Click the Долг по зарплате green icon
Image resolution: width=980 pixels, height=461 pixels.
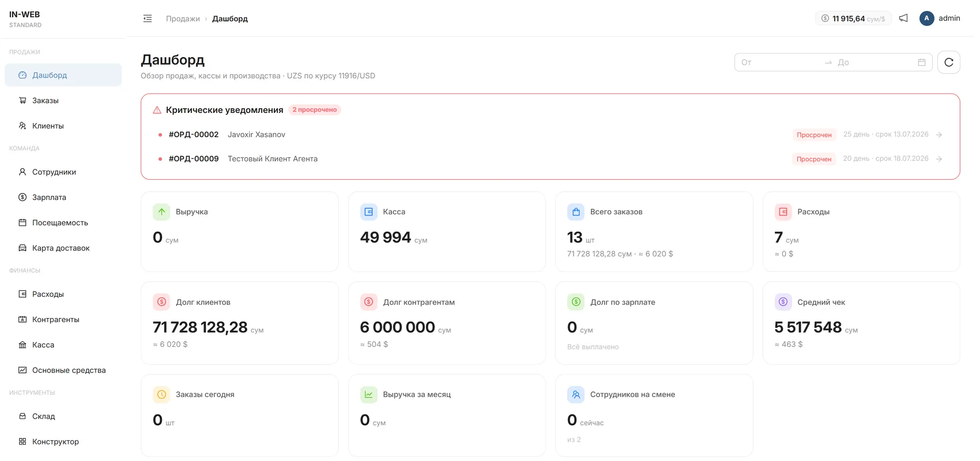pyautogui.click(x=576, y=302)
